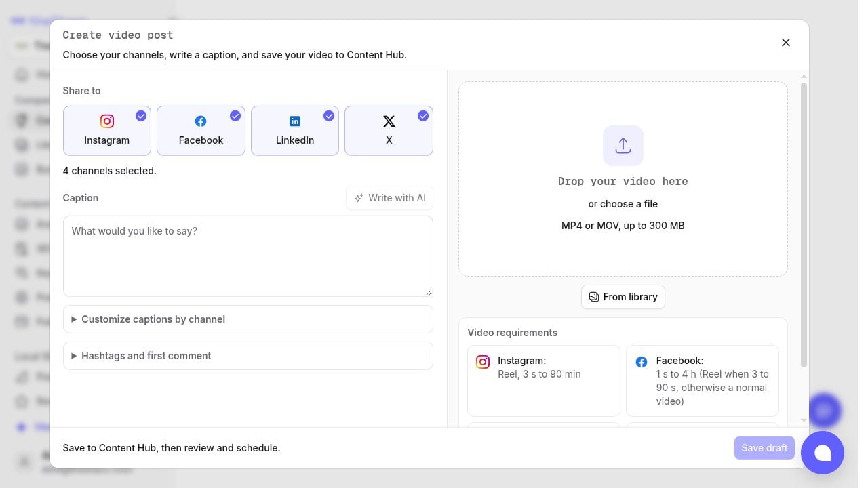Screen dimensions: 868x488
Task: Click the Save draft button
Action: (x=764, y=448)
